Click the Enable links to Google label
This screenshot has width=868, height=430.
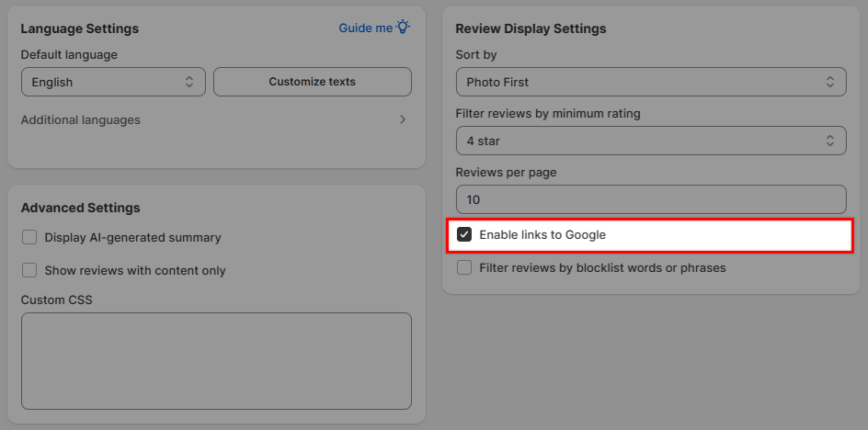click(542, 235)
